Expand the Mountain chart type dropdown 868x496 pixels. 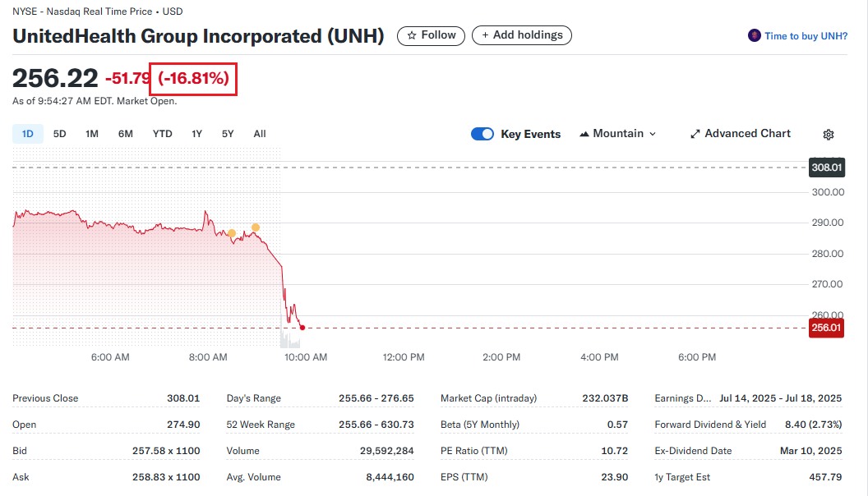[618, 134]
